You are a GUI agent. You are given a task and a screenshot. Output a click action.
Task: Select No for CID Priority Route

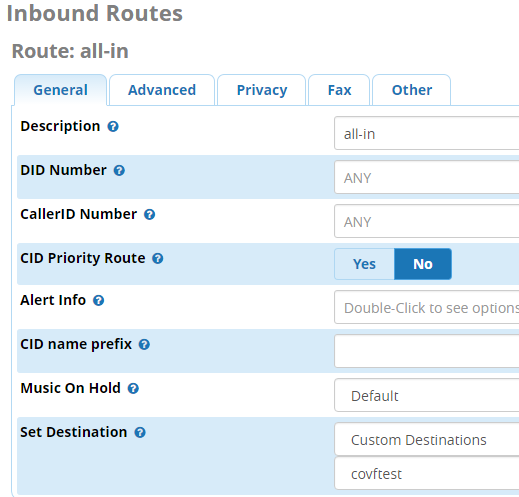pos(423,264)
